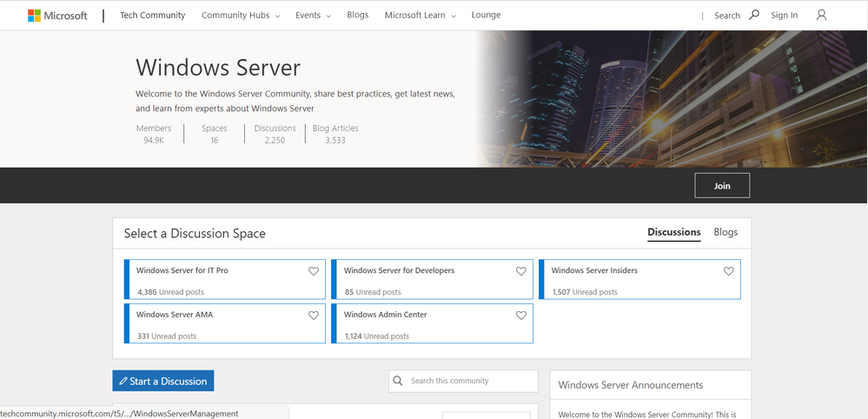Click 1,124 Unread posts text
The image size is (868, 419).
377,336
